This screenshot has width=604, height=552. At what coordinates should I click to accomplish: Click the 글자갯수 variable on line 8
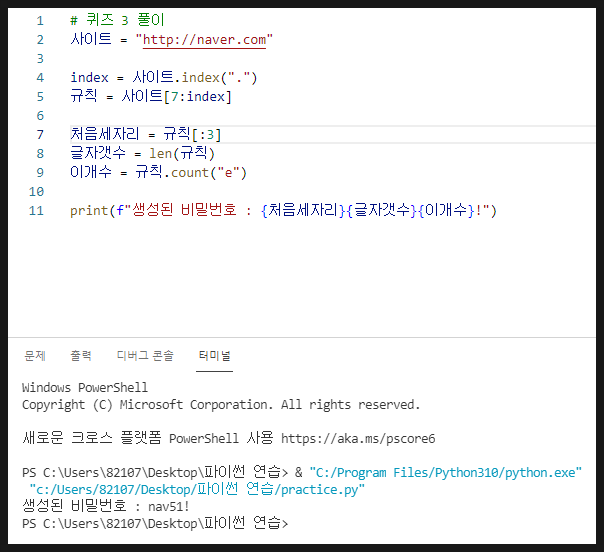98,153
